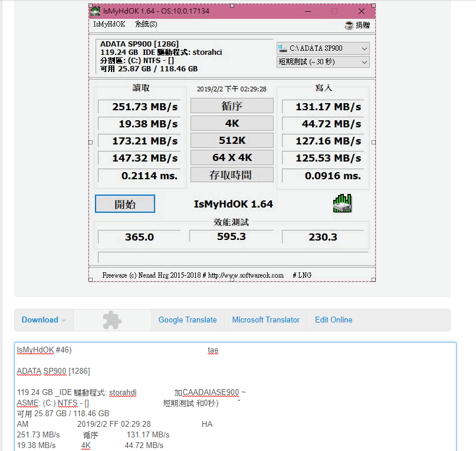The image size is (476, 451).
Task: Click ADATA SP900 [1286] in OCR text
Action: coord(54,371)
